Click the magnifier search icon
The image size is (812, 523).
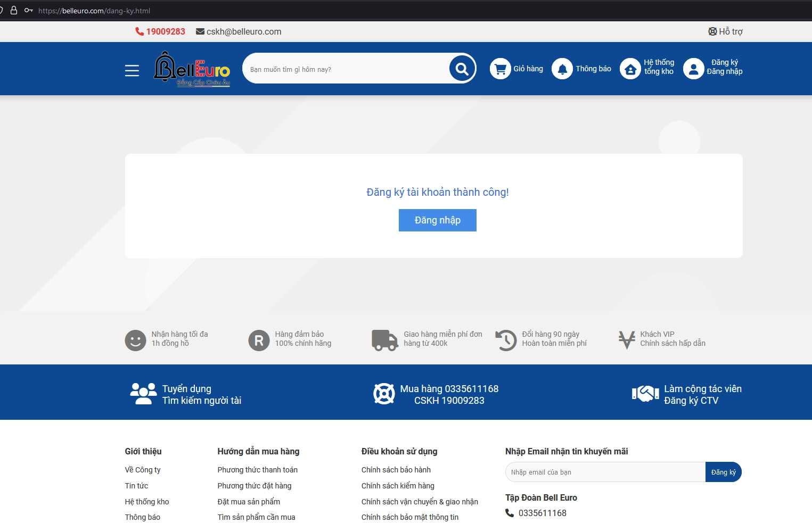(x=462, y=69)
